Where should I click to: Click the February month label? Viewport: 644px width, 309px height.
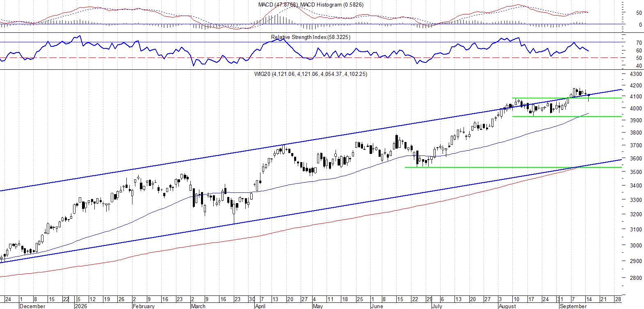pos(144,306)
